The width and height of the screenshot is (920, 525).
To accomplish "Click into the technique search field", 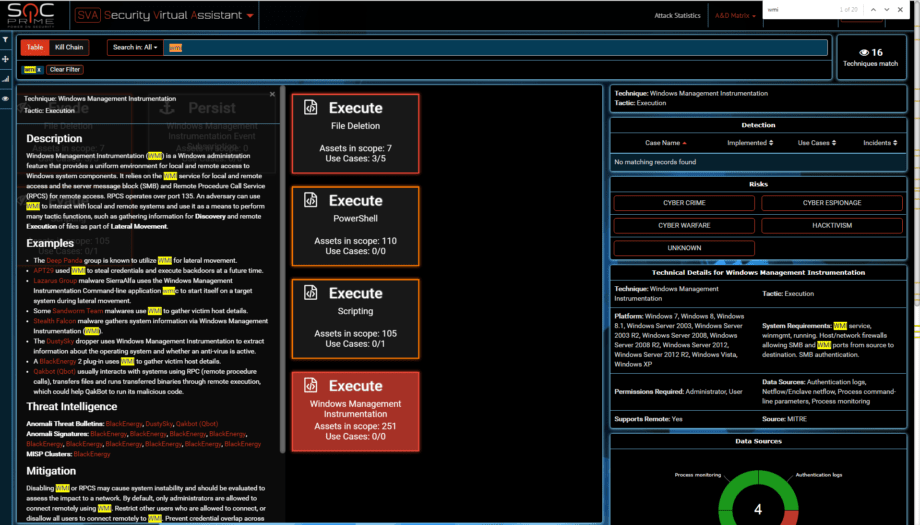I will (495, 47).
